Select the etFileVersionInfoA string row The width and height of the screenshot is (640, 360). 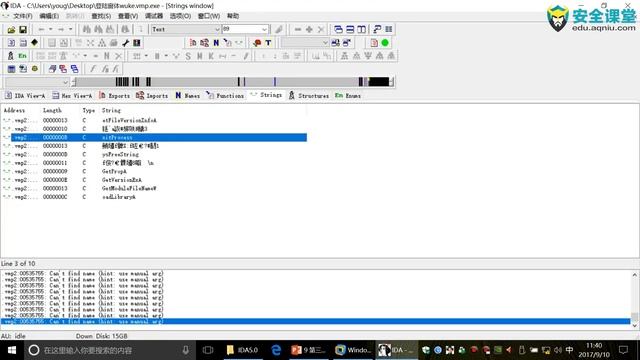tap(155, 120)
